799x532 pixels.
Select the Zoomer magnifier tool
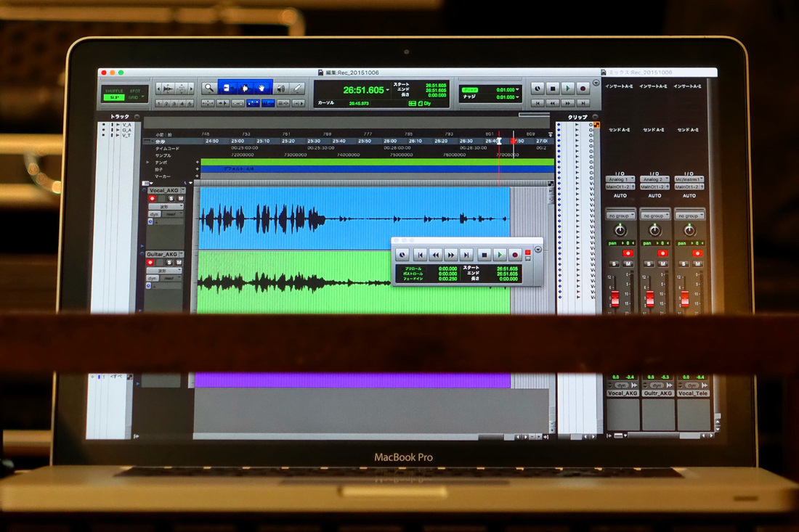click(208, 88)
